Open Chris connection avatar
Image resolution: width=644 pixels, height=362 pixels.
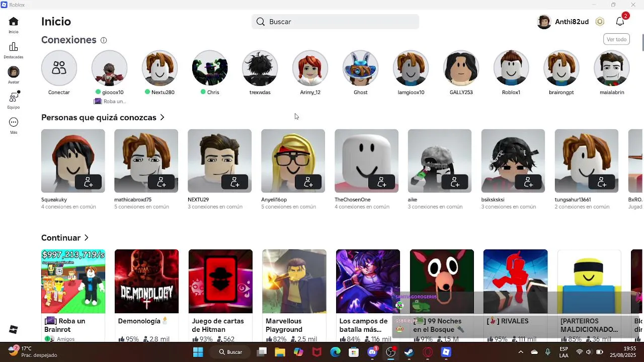click(x=210, y=68)
